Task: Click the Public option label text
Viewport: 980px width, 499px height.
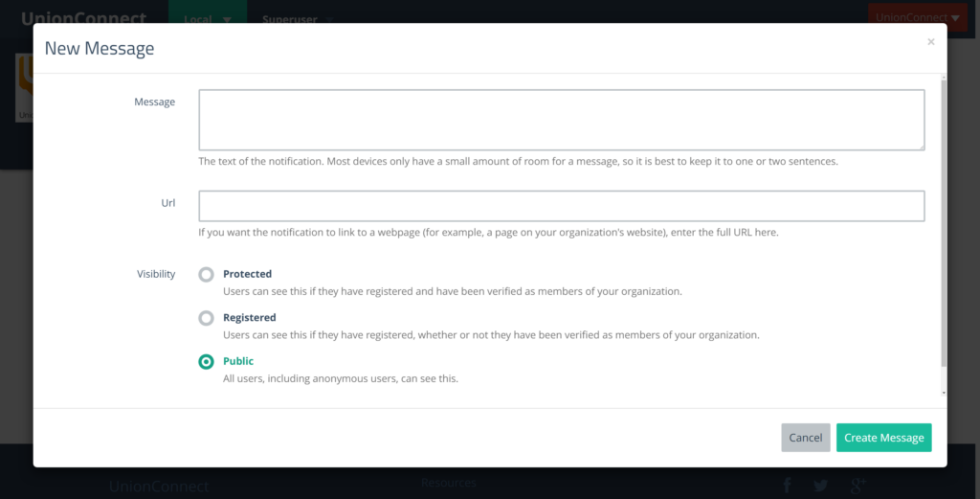Action: tap(238, 361)
